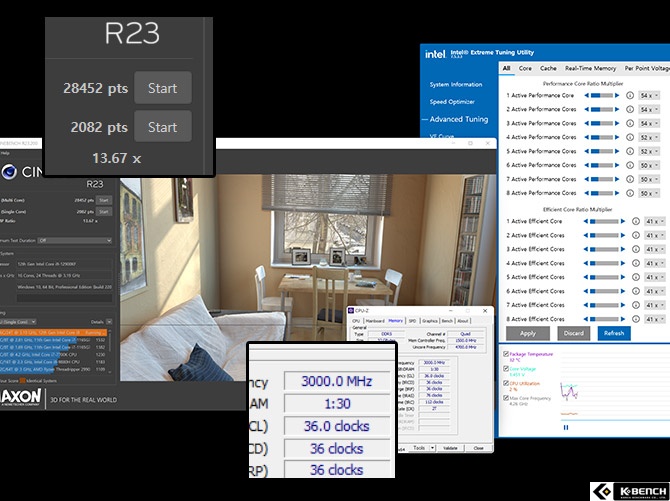The image size is (670, 501).
Task: Uncheck Core Voltage monitor
Action: pyautogui.click(x=506, y=368)
